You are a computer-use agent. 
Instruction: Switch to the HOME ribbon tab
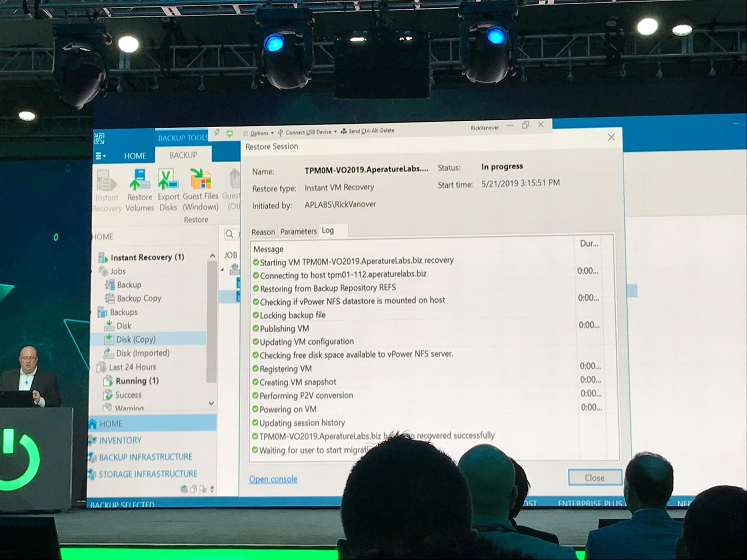pyautogui.click(x=135, y=156)
